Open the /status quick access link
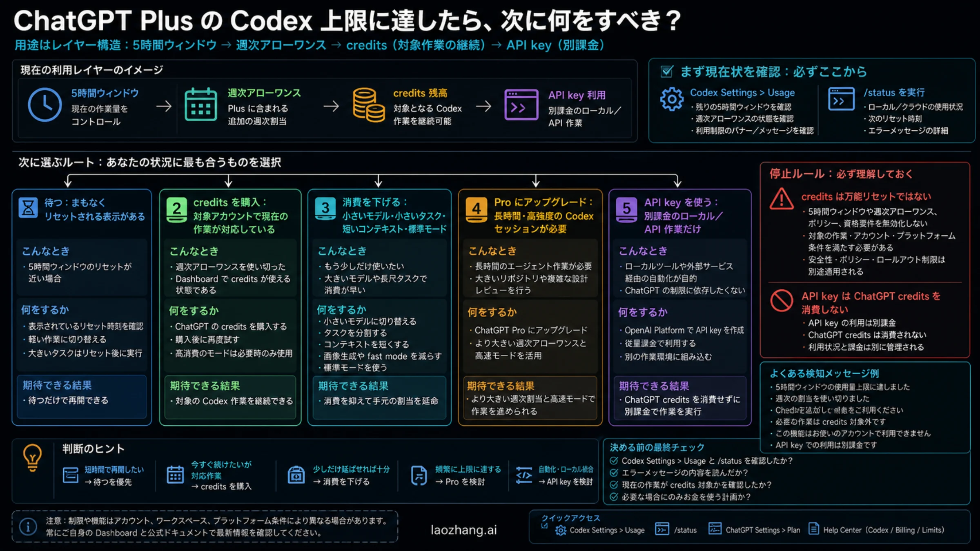 pyautogui.click(x=685, y=530)
